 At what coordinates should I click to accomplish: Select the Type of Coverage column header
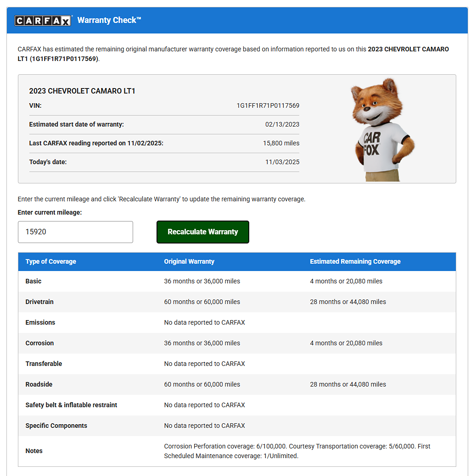coord(51,261)
